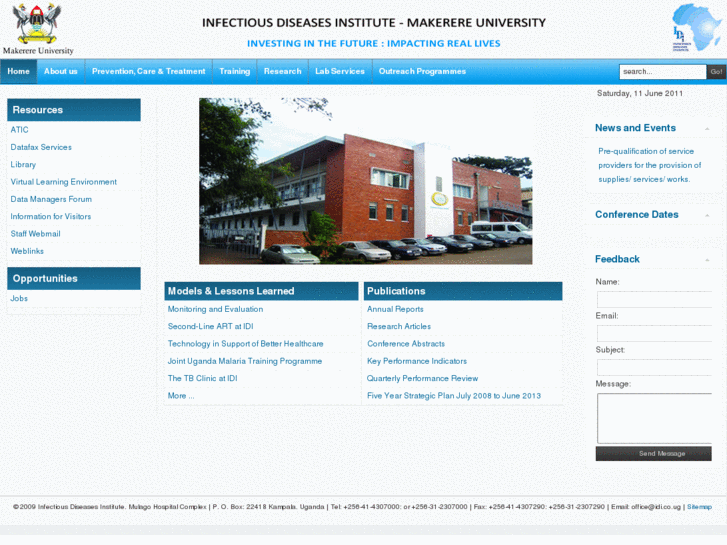Click the News and Events heading

coord(635,128)
